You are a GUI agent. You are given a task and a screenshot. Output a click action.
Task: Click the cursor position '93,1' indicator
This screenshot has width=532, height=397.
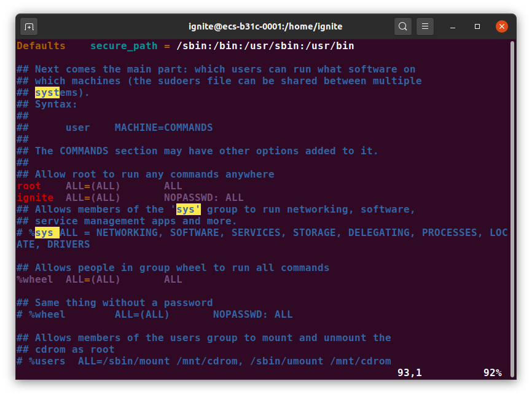pyautogui.click(x=410, y=372)
